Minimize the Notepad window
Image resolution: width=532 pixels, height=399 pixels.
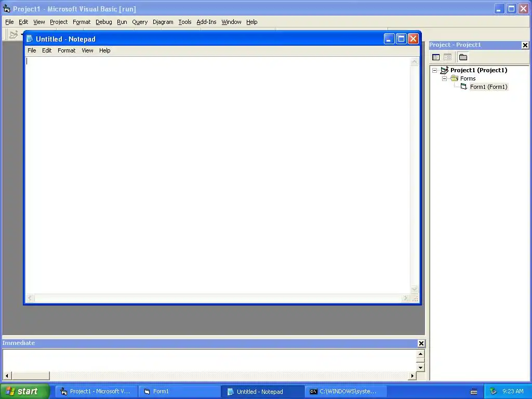coord(389,39)
